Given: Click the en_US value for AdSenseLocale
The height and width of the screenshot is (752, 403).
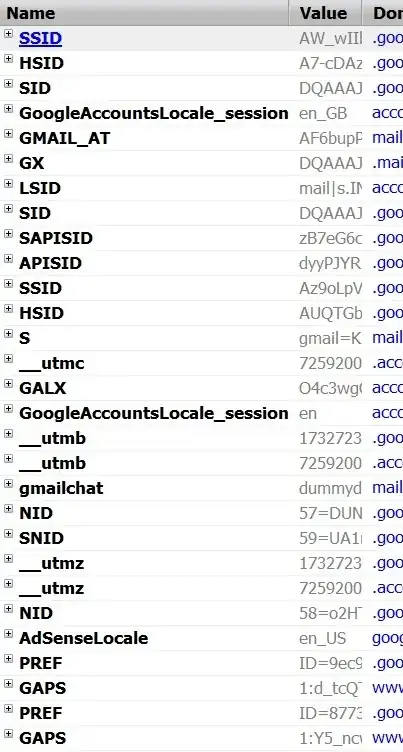Looking at the screenshot, I should point(322,639).
